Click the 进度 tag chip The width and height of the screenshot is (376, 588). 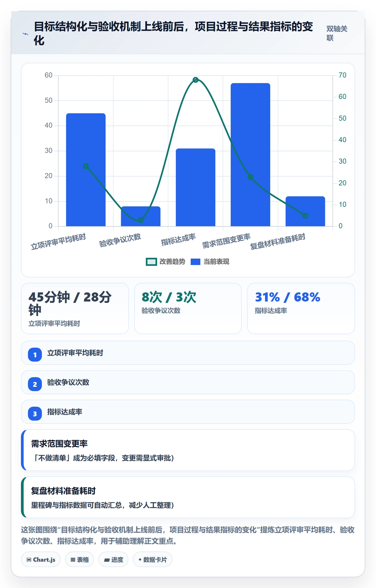click(113, 560)
